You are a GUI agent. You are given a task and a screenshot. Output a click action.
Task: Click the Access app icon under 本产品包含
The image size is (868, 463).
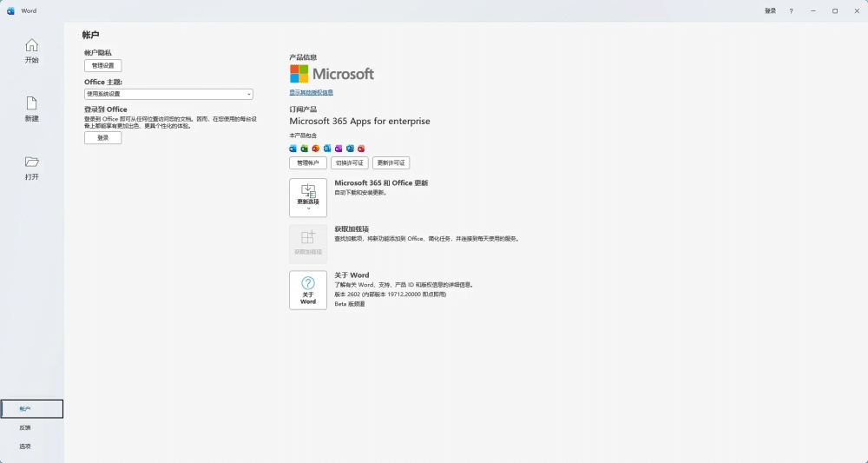[361, 149]
